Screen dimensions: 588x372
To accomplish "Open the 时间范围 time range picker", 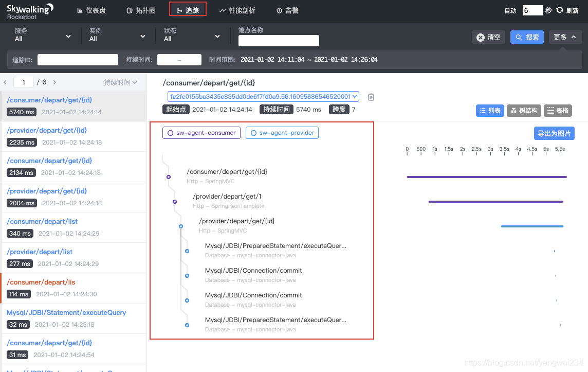I will (309, 60).
